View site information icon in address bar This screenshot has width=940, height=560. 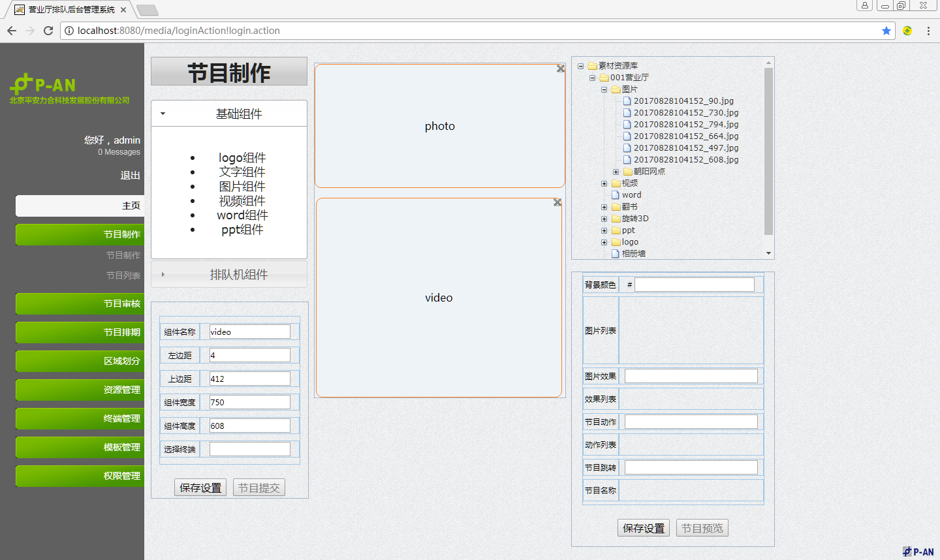pyautogui.click(x=69, y=31)
